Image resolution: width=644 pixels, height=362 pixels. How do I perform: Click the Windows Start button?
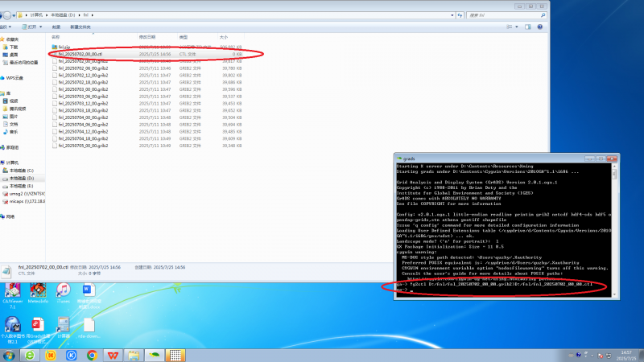coord(9,354)
